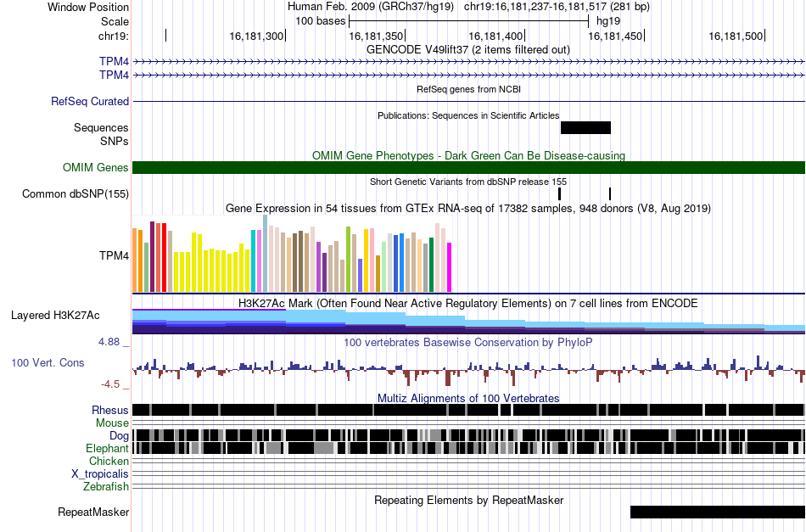The image size is (806, 532).
Task: Click the thicker left dbSNP variant mark
Action: (559, 193)
